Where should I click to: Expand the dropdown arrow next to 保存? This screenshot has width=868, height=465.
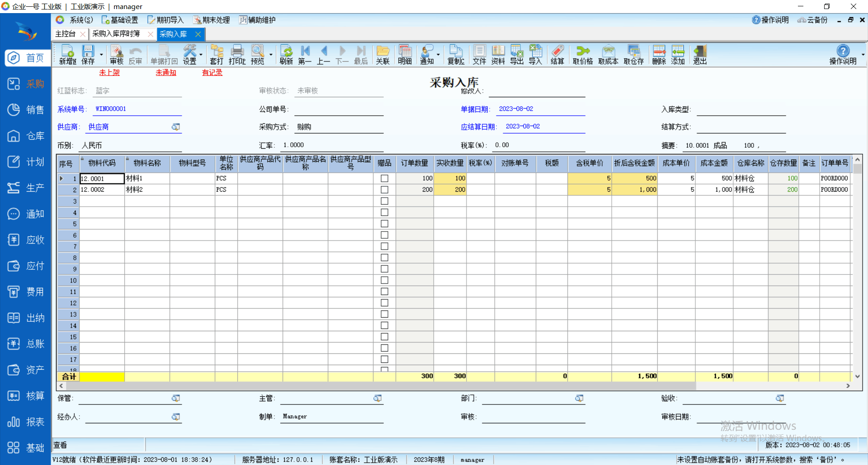(x=101, y=55)
